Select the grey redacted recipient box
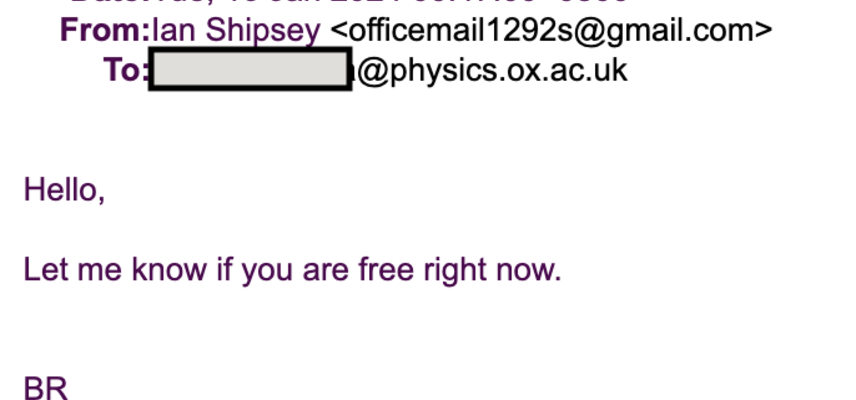Screen dimensions: 856x400 (x=251, y=69)
